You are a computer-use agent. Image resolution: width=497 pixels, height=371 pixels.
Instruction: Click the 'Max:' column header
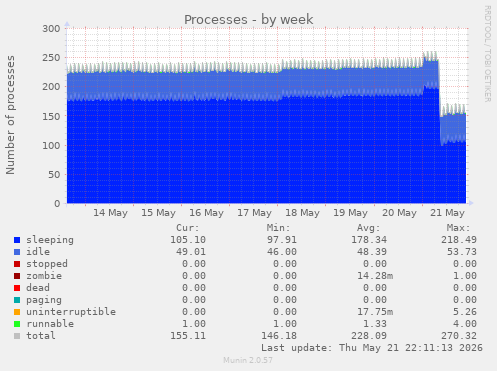(x=459, y=228)
